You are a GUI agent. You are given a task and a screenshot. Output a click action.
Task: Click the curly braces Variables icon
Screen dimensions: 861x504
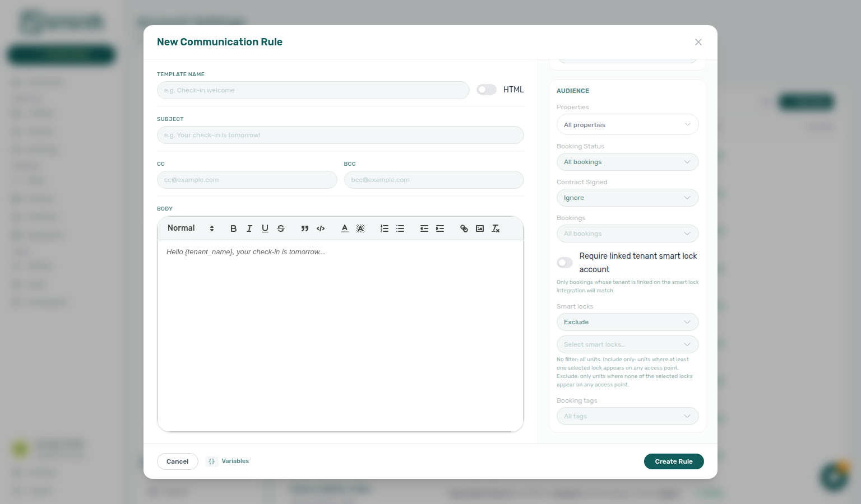(211, 461)
